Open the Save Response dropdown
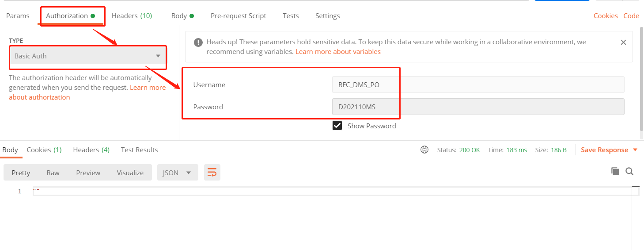Viewport: 644px width, 250px height. coord(609,150)
